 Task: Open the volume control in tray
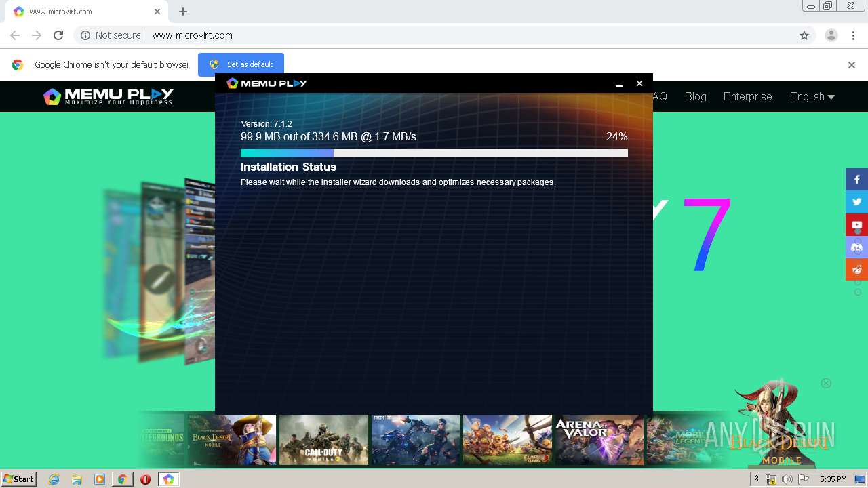tap(787, 479)
